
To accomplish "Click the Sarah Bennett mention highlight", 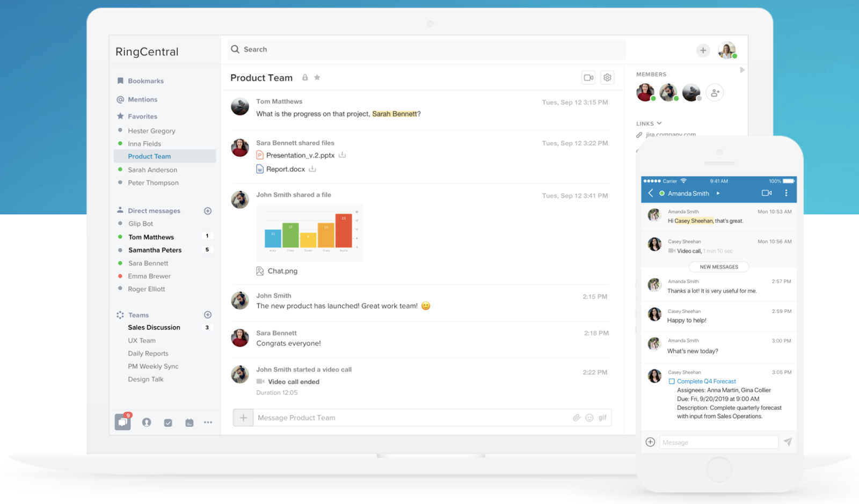I will tap(395, 114).
